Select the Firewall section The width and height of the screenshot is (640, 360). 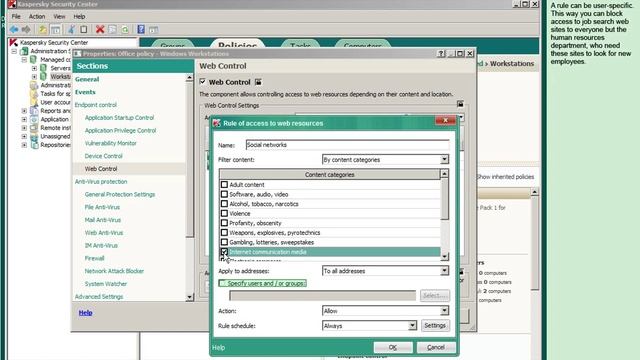94,258
